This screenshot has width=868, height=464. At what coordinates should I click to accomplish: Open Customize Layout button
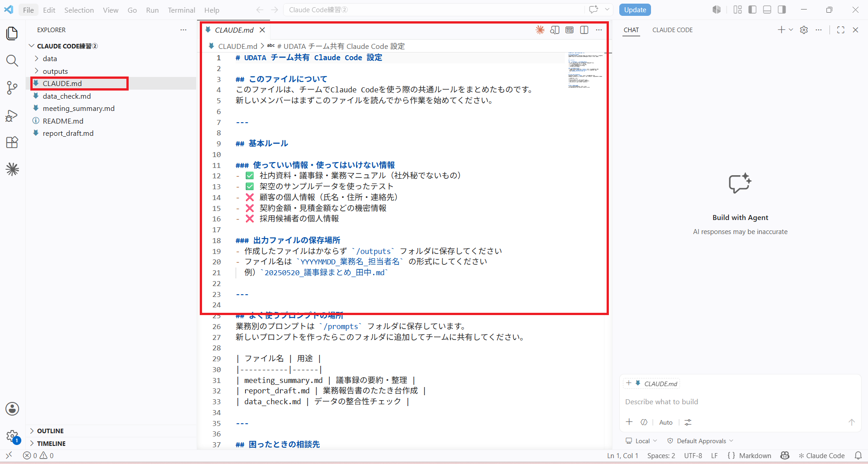[738, 10]
